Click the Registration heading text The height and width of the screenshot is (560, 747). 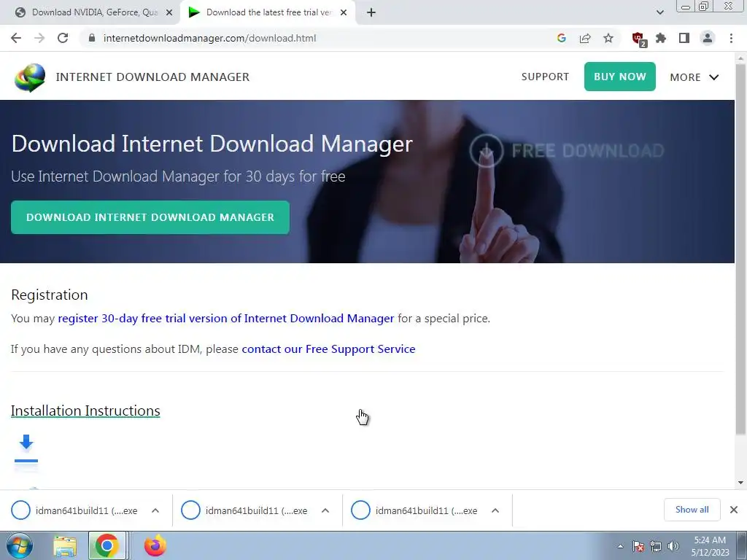(x=50, y=295)
